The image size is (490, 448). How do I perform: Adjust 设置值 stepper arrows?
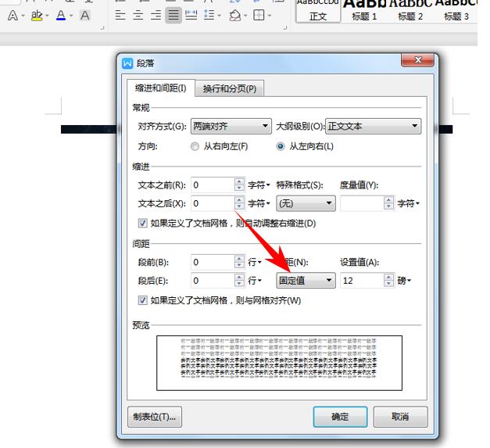coord(388,281)
